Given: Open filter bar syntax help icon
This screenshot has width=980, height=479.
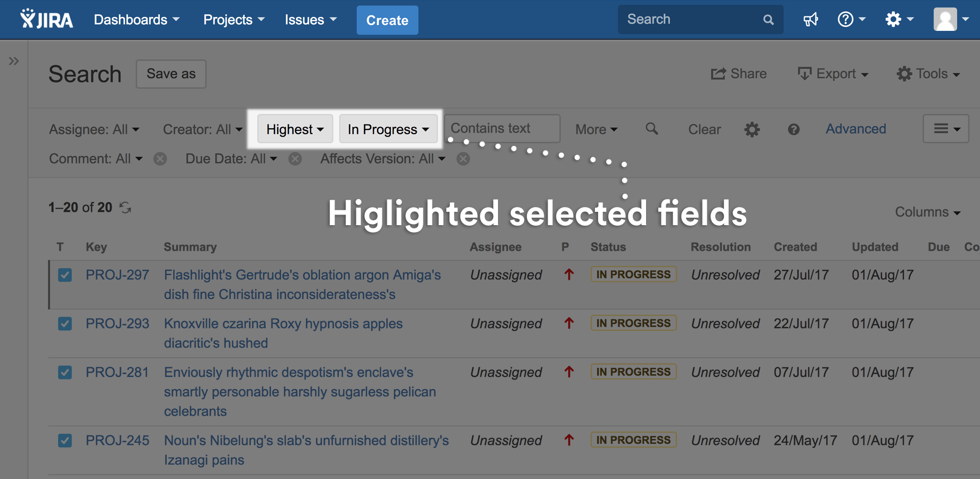Looking at the screenshot, I should coord(793,129).
